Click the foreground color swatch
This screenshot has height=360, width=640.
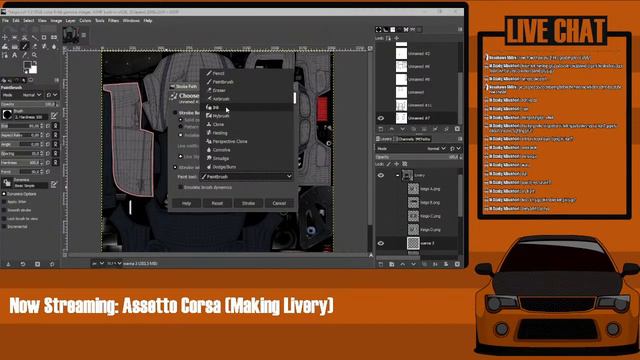[28, 65]
